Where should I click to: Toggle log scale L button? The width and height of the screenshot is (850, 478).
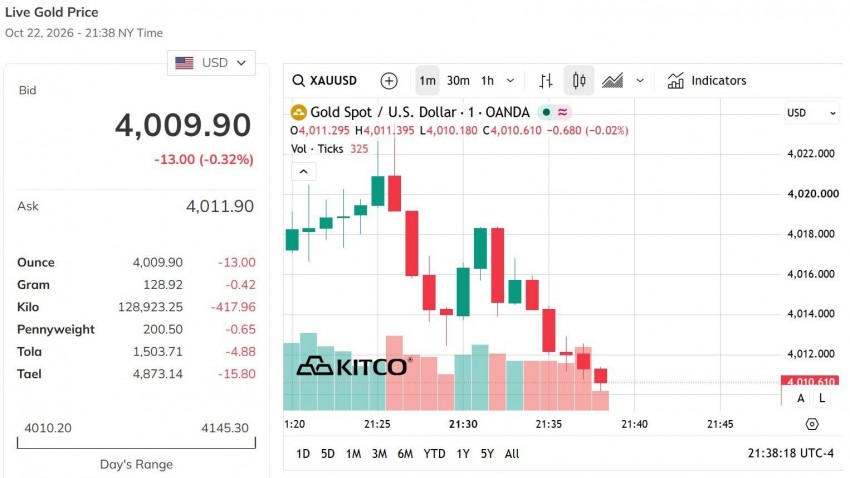point(822,398)
